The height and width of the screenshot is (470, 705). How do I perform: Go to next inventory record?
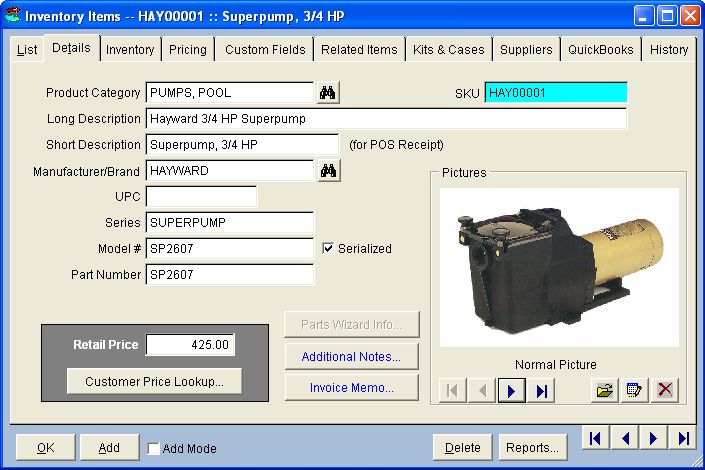tap(653, 438)
